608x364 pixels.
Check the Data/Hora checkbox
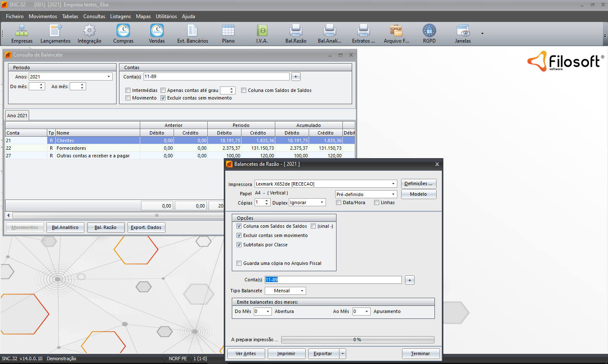coord(339,202)
